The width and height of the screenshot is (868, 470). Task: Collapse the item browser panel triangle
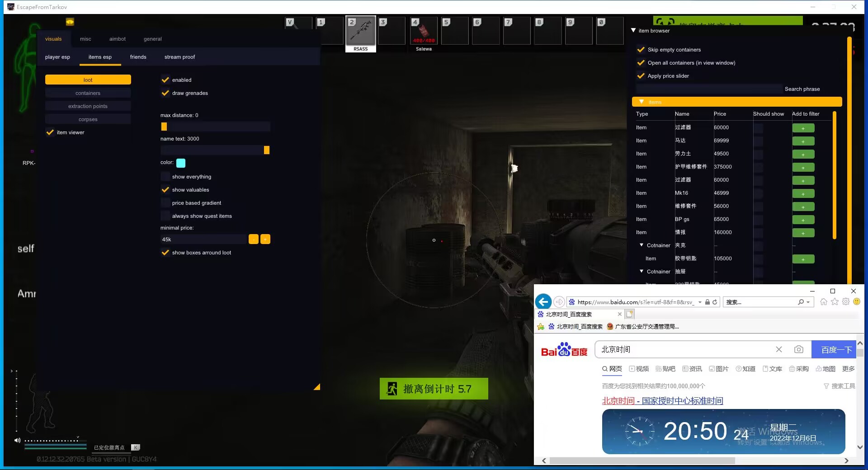(633, 31)
